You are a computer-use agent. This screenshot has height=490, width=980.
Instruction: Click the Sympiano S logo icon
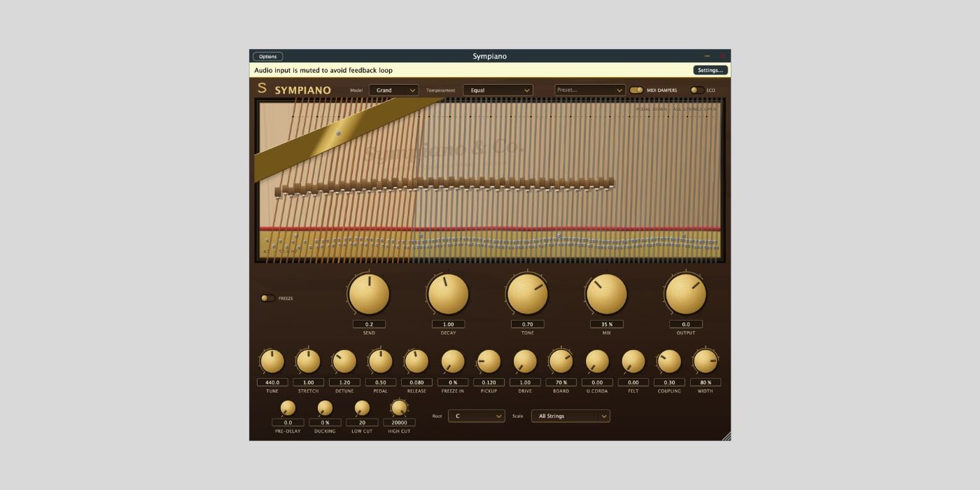pos(262,88)
